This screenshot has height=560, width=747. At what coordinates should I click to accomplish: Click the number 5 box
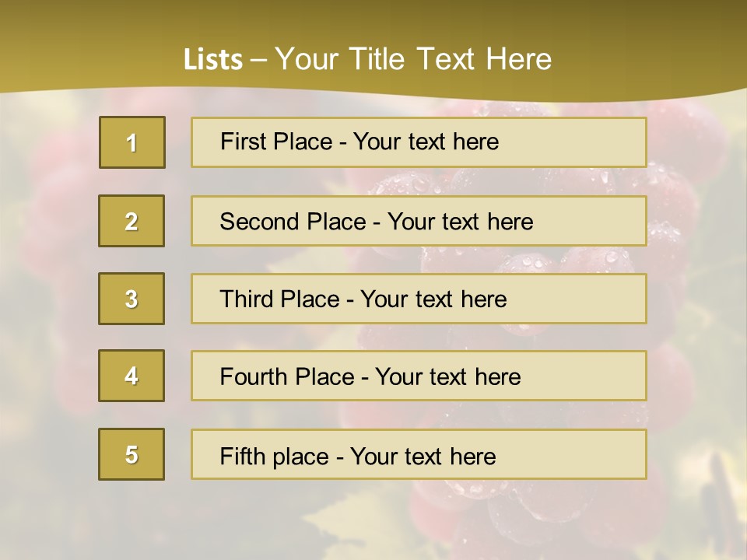pos(132,454)
